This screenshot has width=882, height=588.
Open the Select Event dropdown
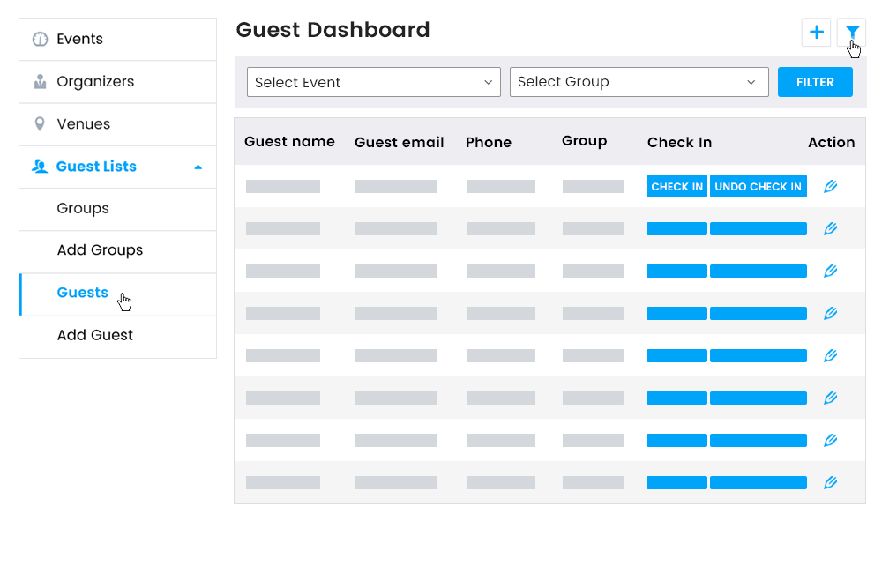coord(373,82)
